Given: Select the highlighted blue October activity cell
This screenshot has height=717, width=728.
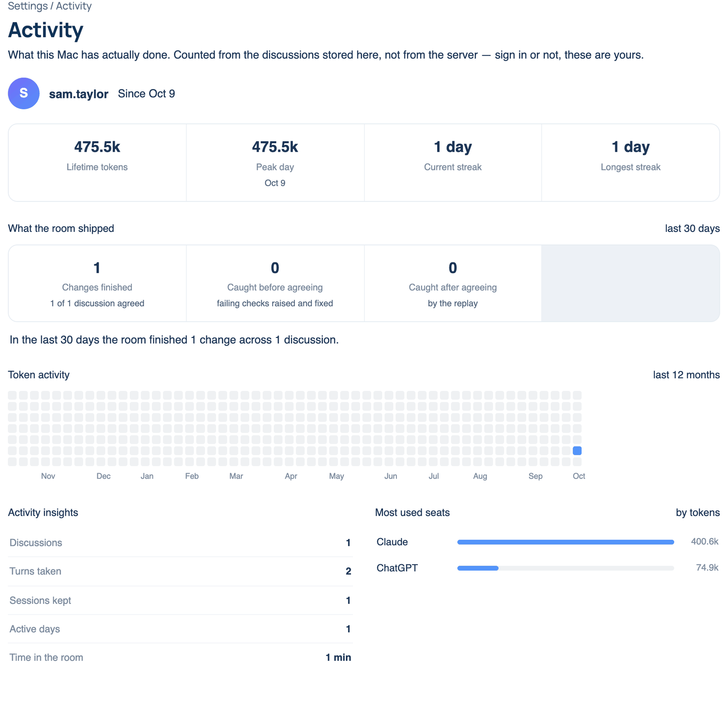Looking at the screenshot, I should (577, 450).
